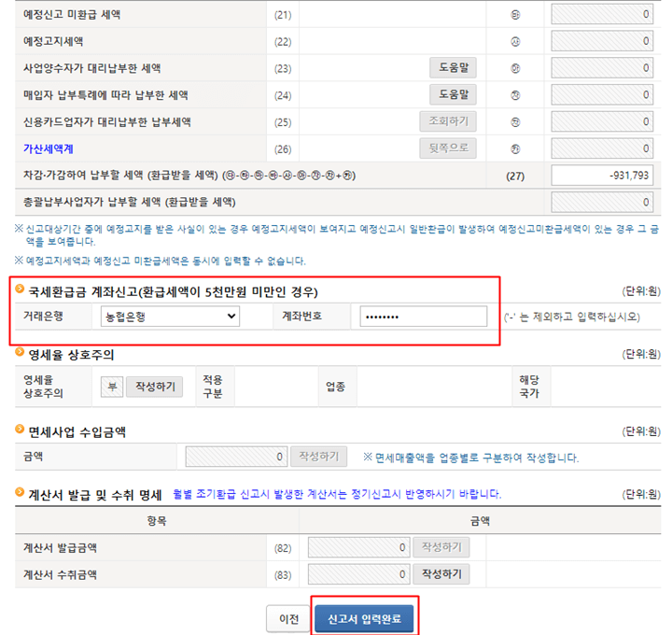The image size is (672, 635).
Task: Click the 국세환급금 계좌신고 section heading
Action: click(173, 292)
